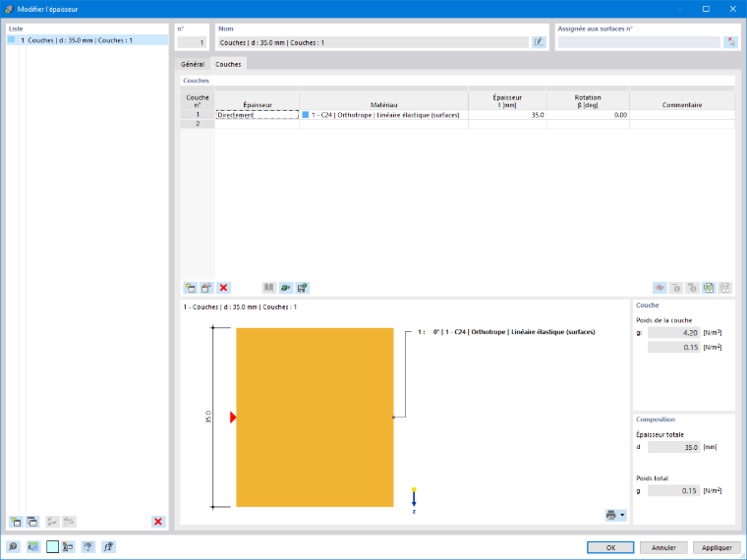The height and width of the screenshot is (560, 747).
Task: Pick surfaces using the assign-to-surfaces select icon
Action: pyautogui.click(x=731, y=42)
